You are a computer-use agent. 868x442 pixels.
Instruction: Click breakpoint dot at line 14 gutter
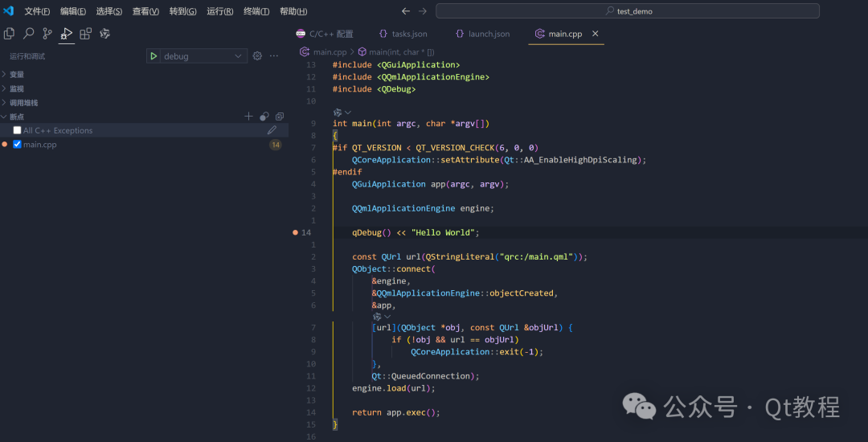click(295, 232)
